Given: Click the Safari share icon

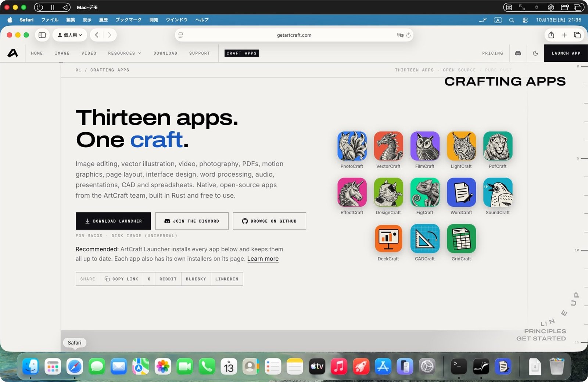Looking at the screenshot, I should coord(551,35).
